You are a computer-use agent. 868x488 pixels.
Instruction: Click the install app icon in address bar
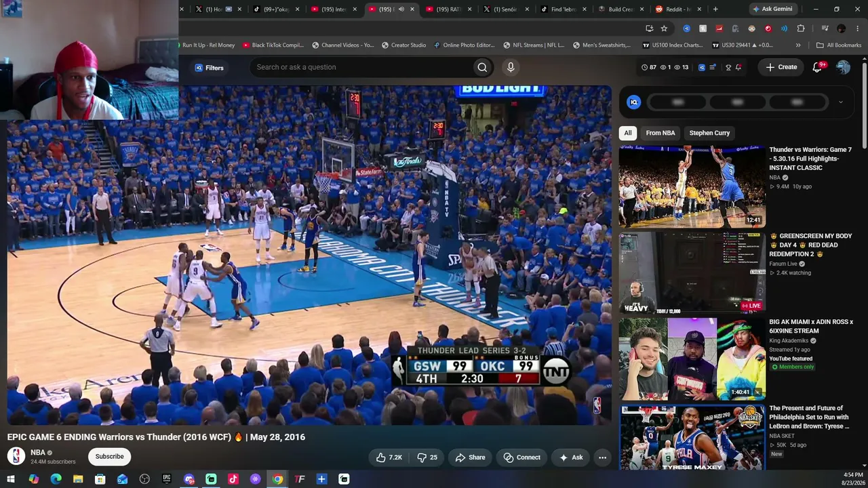coord(649,28)
